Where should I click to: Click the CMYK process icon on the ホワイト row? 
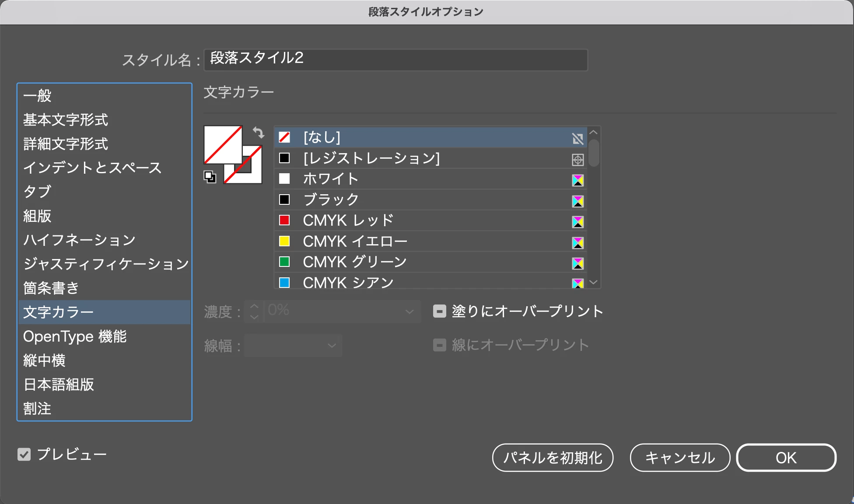577,180
